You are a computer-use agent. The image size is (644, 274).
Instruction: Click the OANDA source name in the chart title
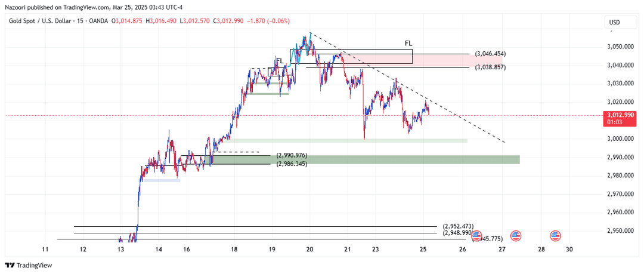(100, 20)
